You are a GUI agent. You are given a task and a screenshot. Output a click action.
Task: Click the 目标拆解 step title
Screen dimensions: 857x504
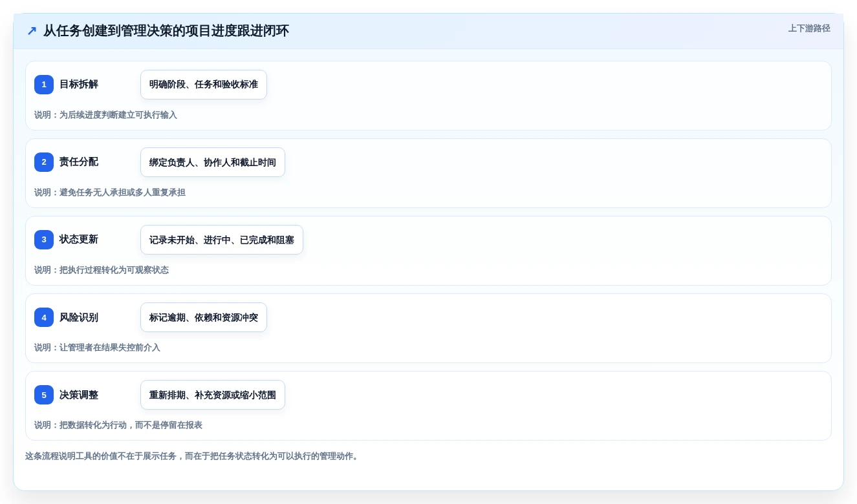tap(79, 85)
